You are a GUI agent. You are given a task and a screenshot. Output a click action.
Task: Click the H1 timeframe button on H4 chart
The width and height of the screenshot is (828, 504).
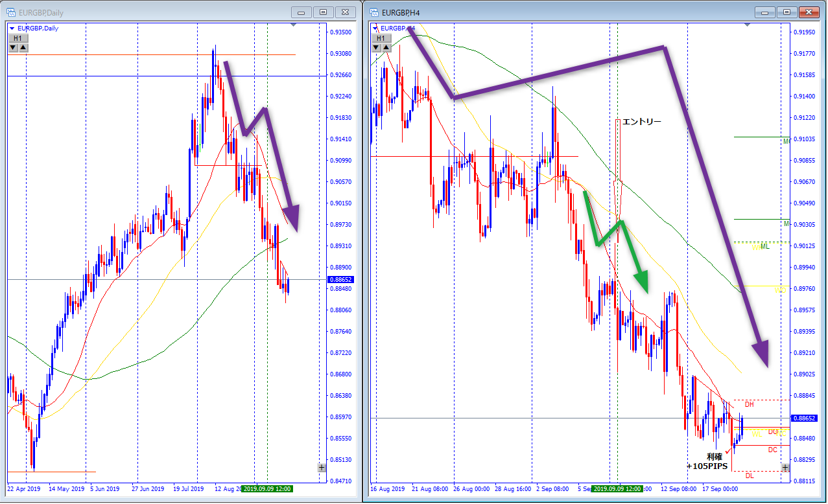coord(383,39)
